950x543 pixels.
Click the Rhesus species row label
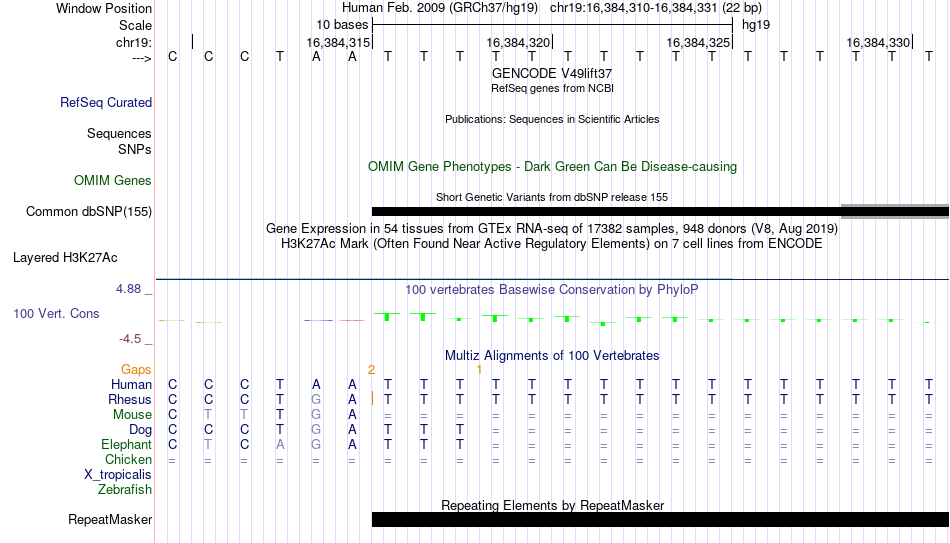129,400
